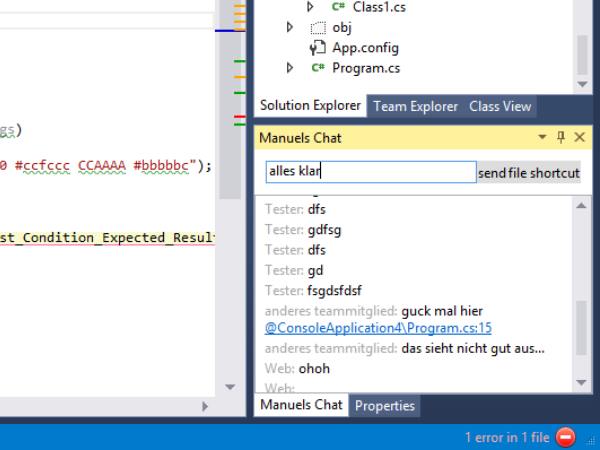Switch to the Class View tab

(500, 106)
